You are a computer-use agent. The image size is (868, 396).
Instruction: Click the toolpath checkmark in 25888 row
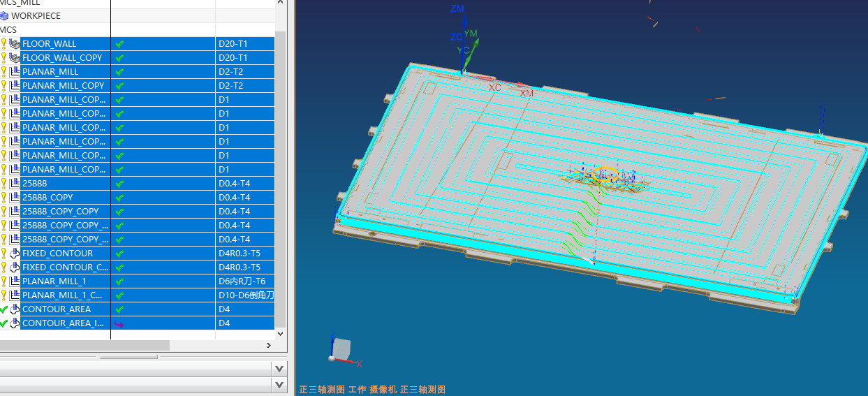point(119,183)
